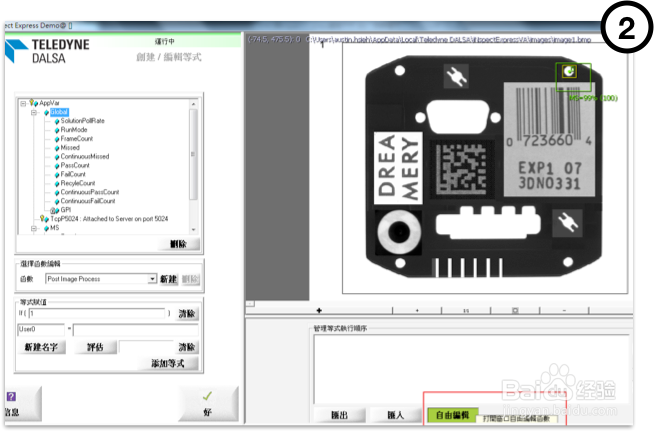Click the tree scrollbar down arrow
The image size is (654, 434).
tap(193, 230)
